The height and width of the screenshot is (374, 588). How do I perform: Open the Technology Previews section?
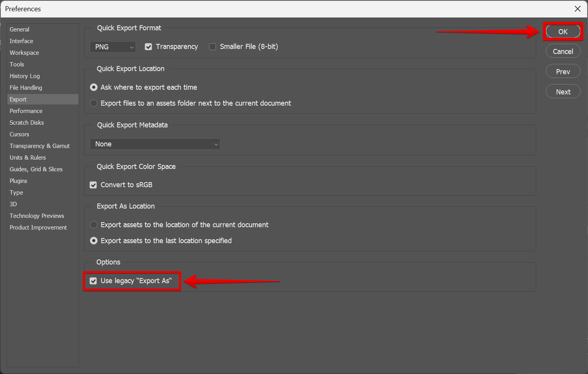(x=37, y=216)
